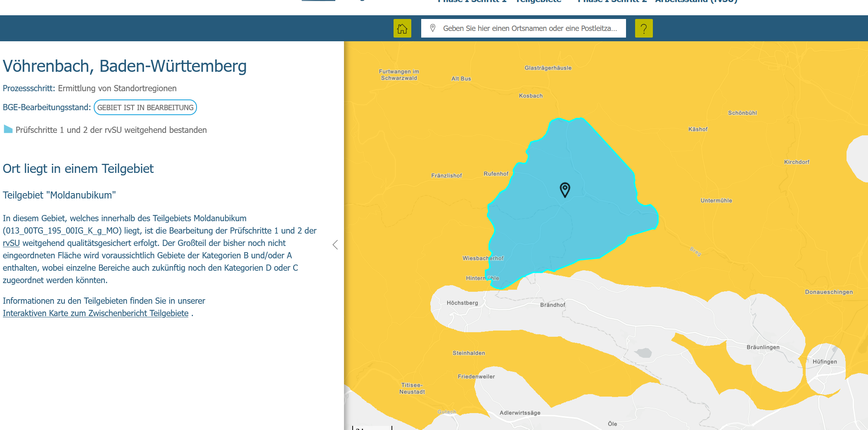868x430 pixels.
Task: Click the blue legend swatch for Prüfschritte
Action: point(8,129)
